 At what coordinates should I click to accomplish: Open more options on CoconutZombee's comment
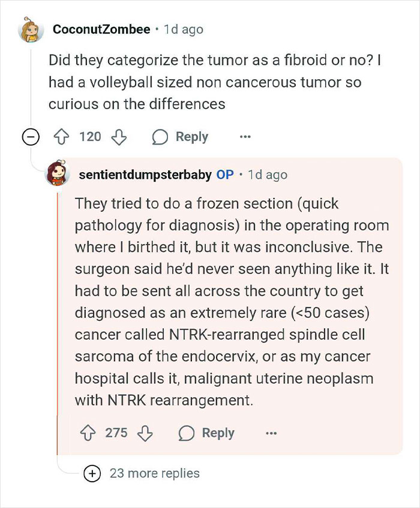pos(245,137)
